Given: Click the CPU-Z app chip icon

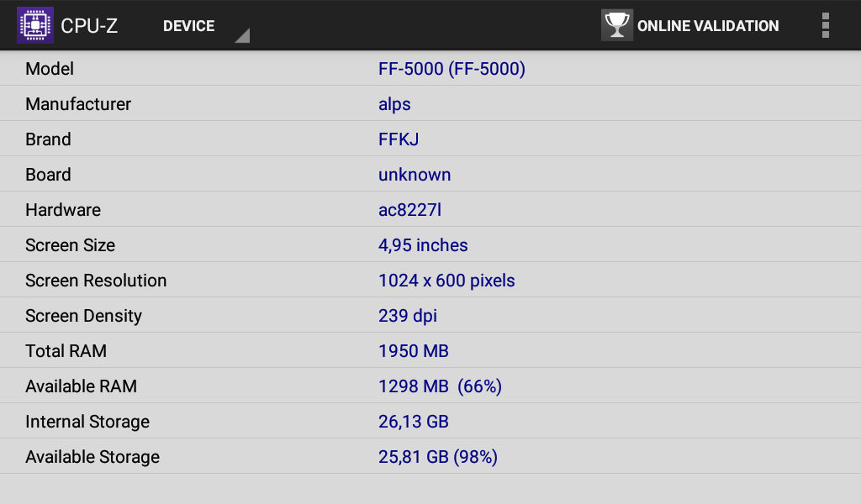Looking at the screenshot, I should coord(35,25).
